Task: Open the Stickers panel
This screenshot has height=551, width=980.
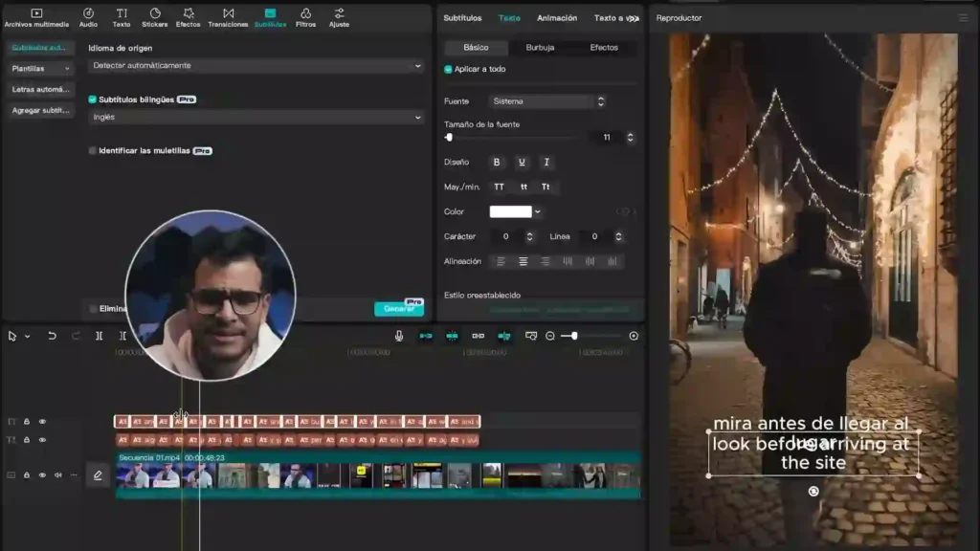Action: pos(153,15)
